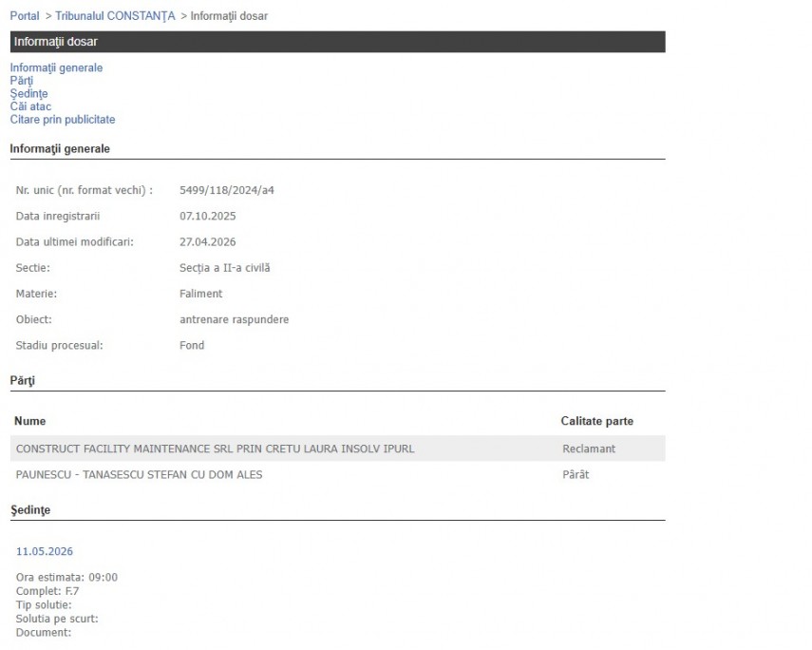Click the case number 5499/118/2024/a4
Viewport: 812px width, 650px height.
[x=227, y=190]
